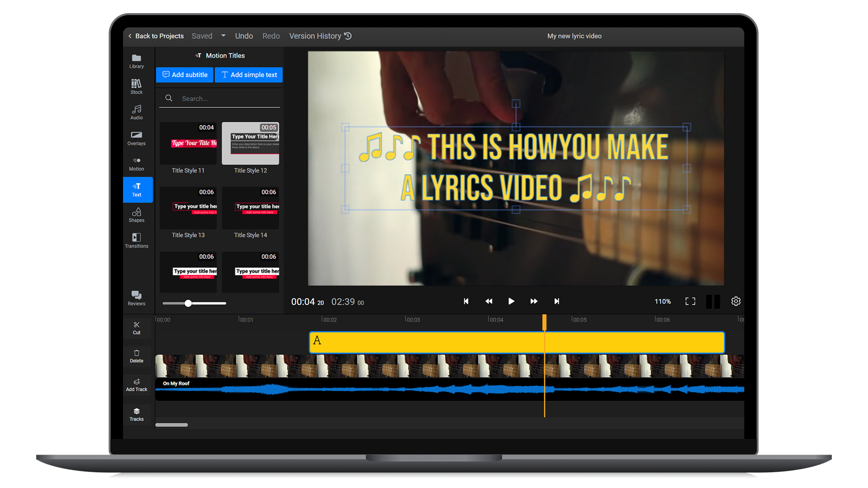The height and width of the screenshot is (488, 868).
Task: Expand the Saved dropdown arrow
Action: click(x=223, y=36)
